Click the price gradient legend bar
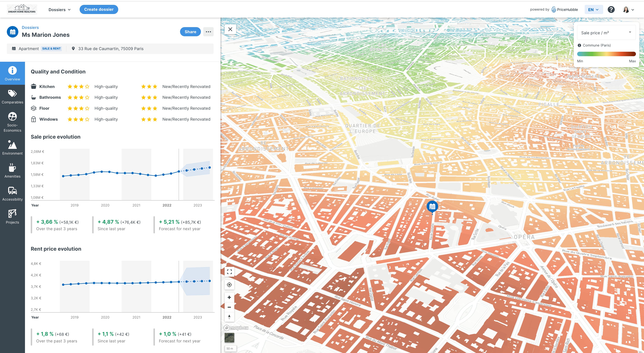This screenshot has width=644, height=353. (x=606, y=54)
